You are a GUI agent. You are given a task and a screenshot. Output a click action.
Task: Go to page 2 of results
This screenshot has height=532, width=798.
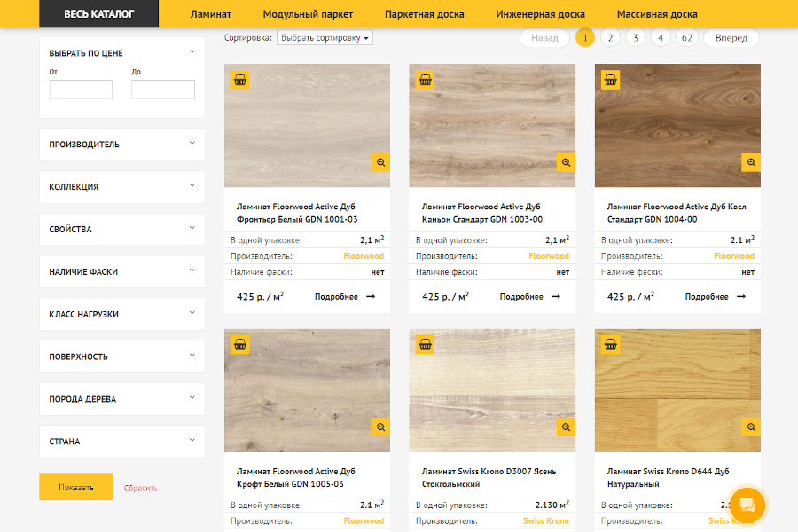click(x=610, y=38)
